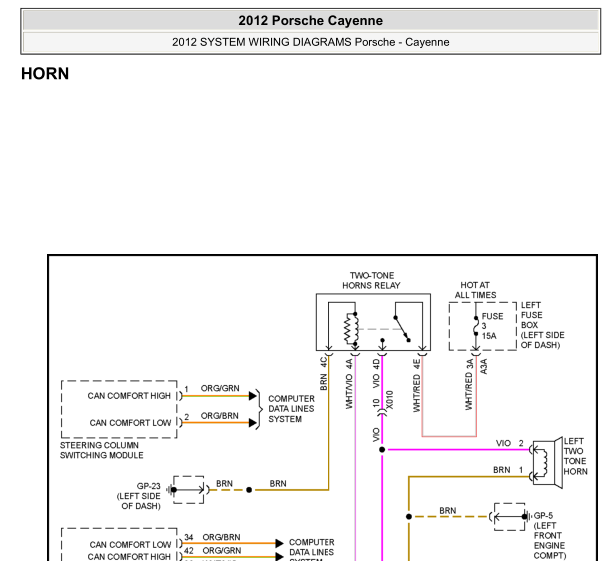
Task: Click 'CAN COMFORT LOW' at pin 34
Action: coord(130,545)
